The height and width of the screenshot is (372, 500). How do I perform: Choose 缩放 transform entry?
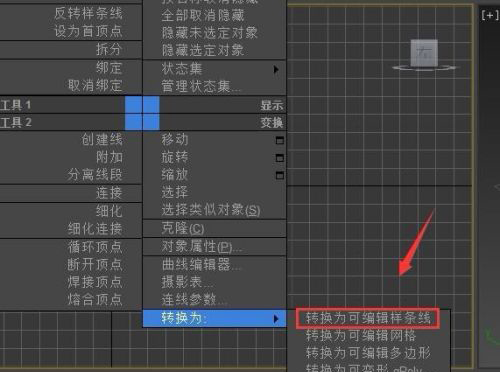tap(175, 175)
